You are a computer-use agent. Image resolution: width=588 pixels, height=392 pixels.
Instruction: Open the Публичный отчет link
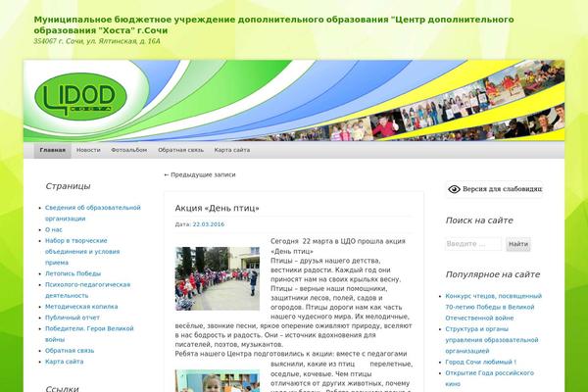pyautogui.click(x=73, y=318)
